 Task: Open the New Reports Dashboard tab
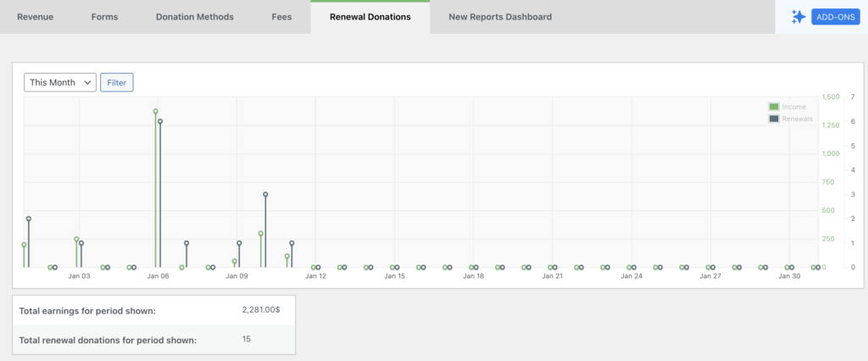(x=499, y=17)
